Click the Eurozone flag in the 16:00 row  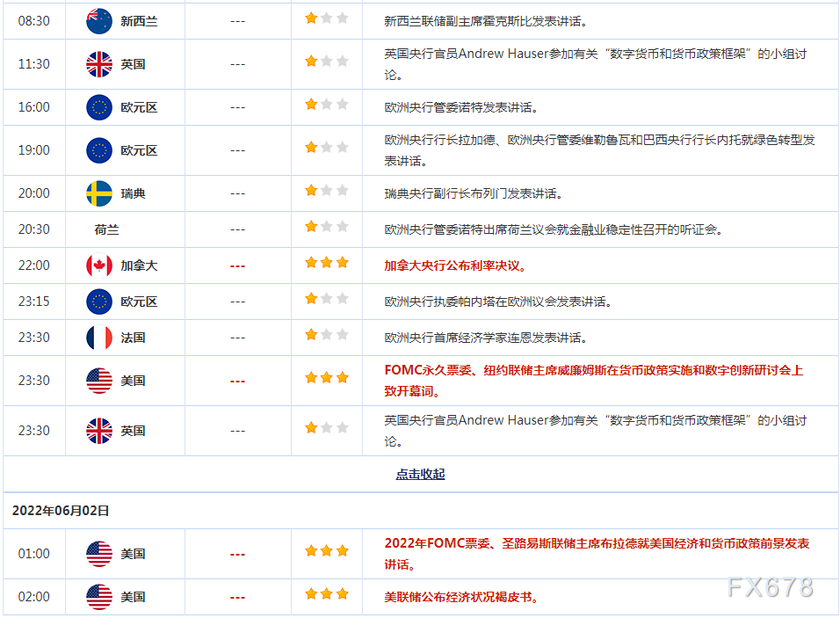(x=99, y=107)
